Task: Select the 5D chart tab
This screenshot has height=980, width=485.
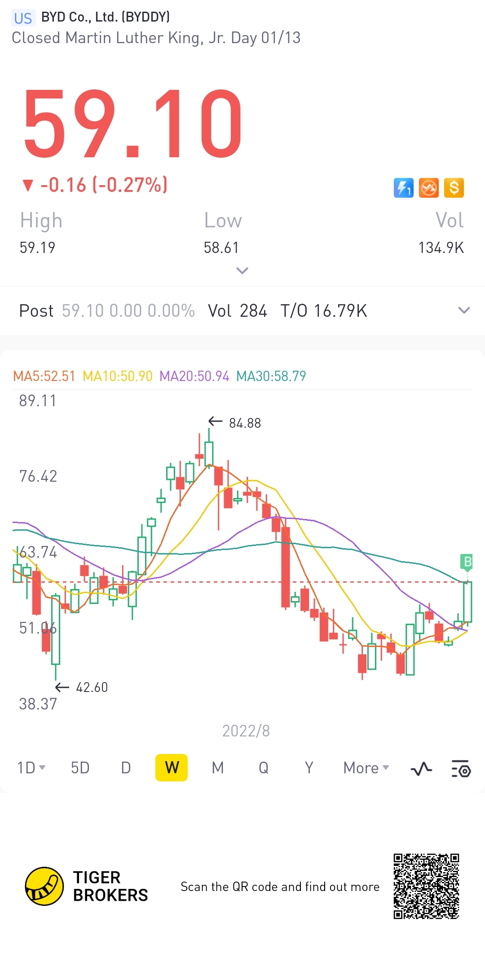Action: pos(80,768)
